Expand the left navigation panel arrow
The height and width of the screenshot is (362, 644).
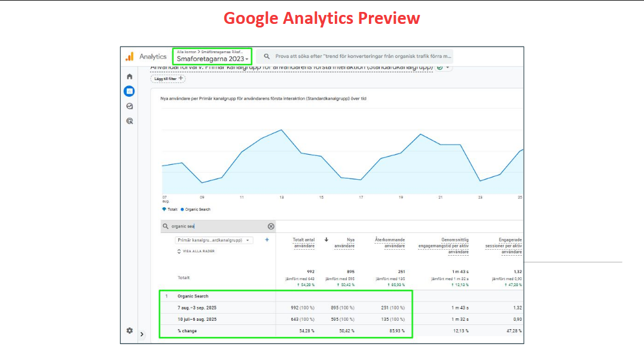coord(142,335)
